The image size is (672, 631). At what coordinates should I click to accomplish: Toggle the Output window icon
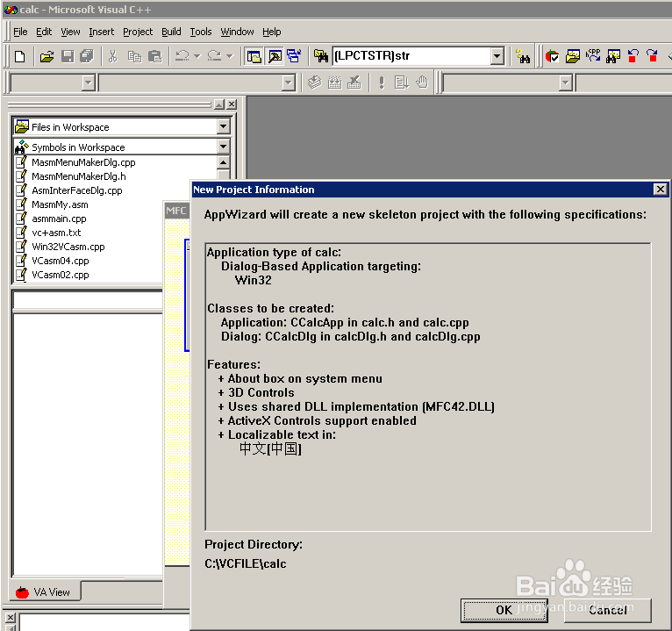(275, 56)
